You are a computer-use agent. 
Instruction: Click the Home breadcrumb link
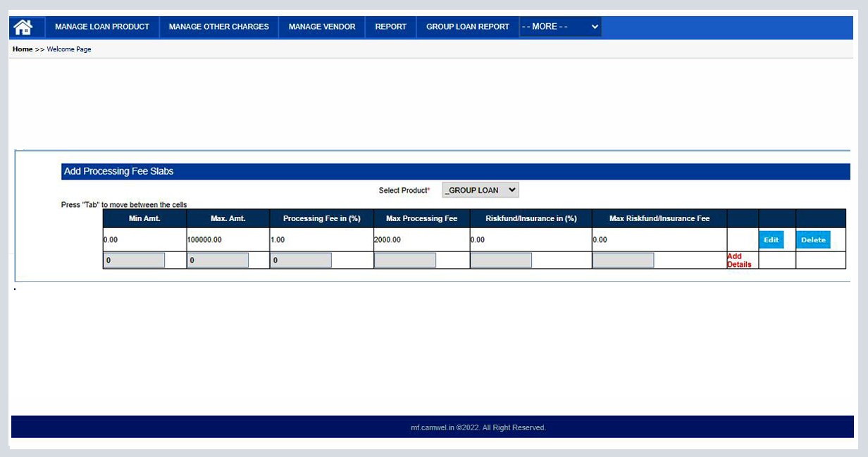[22, 49]
